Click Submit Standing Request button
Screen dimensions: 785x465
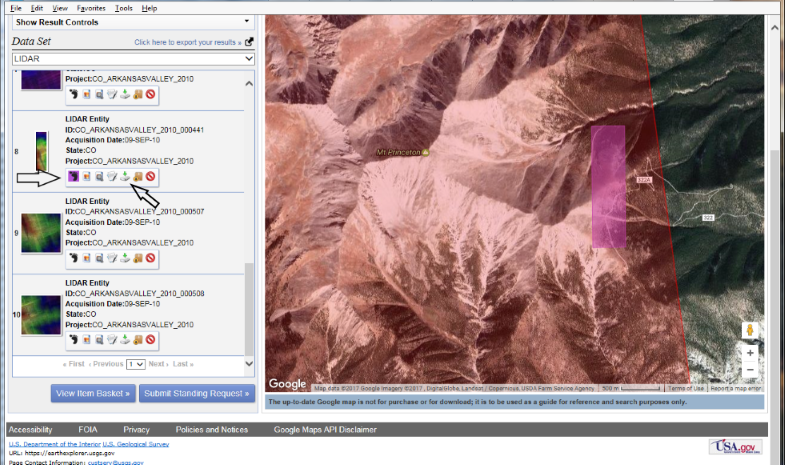[x=196, y=393]
